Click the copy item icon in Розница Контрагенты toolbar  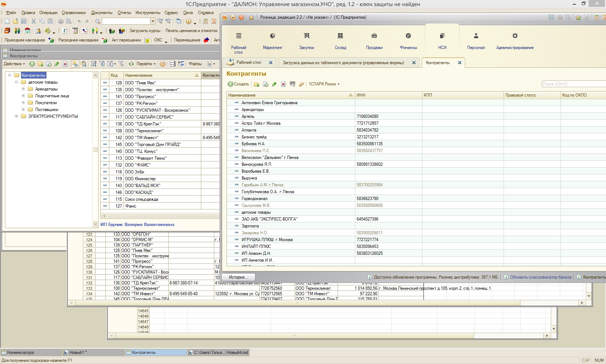265,84
